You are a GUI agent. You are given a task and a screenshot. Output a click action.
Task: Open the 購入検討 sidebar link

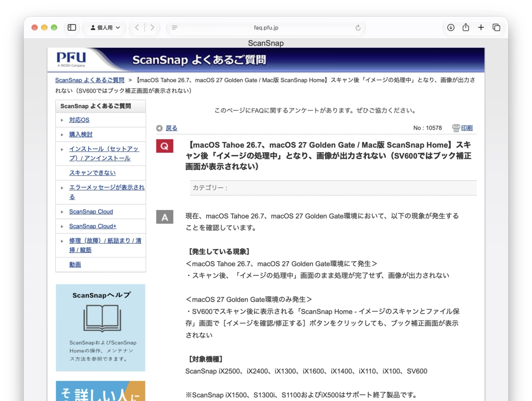pyautogui.click(x=81, y=134)
